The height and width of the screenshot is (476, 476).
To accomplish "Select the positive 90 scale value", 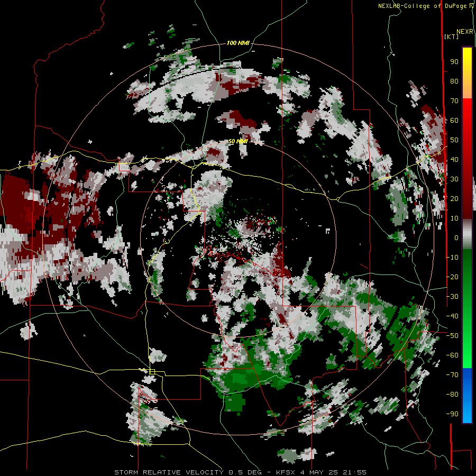I will [454, 62].
